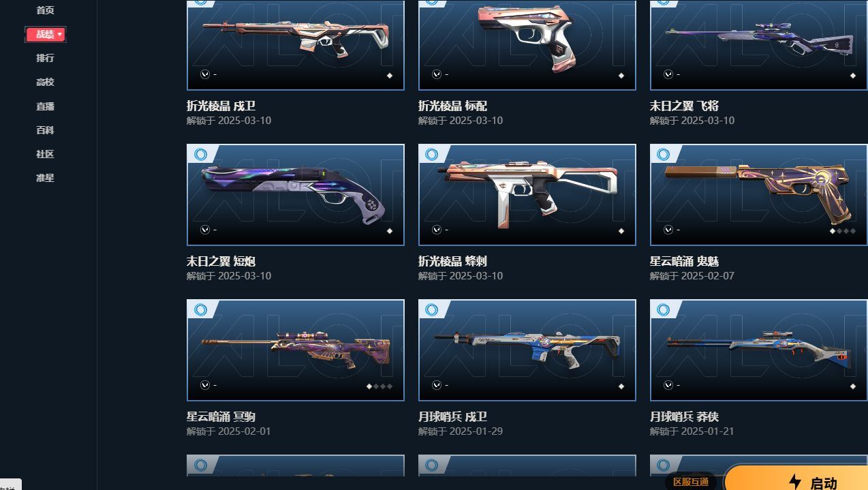Click Valorant points icon on 月球哨兵 莽侠 card
868x490 pixels.
668,385
